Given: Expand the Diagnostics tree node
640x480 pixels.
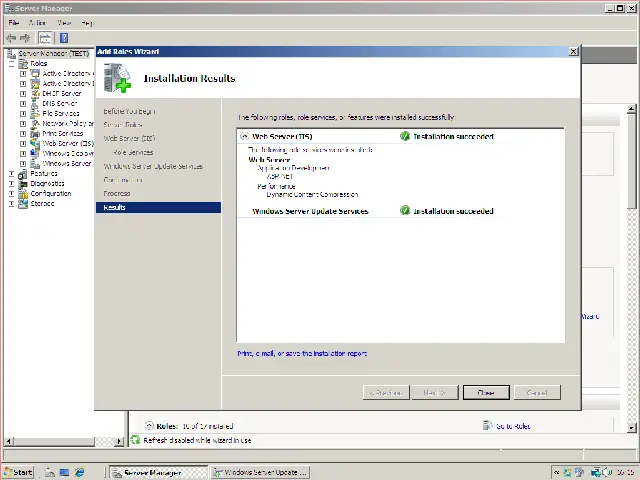Looking at the screenshot, I should tap(11, 184).
